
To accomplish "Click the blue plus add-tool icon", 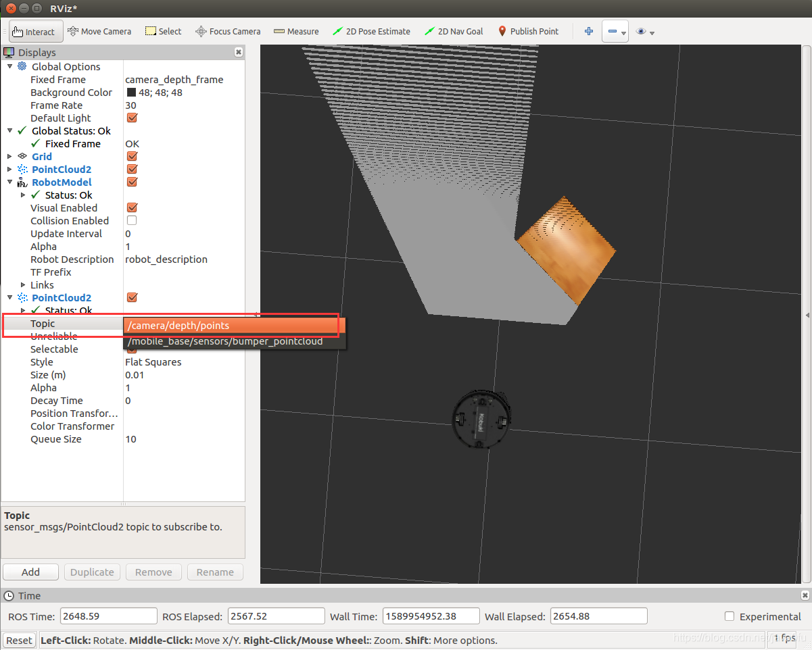I will (x=589, y=31).
